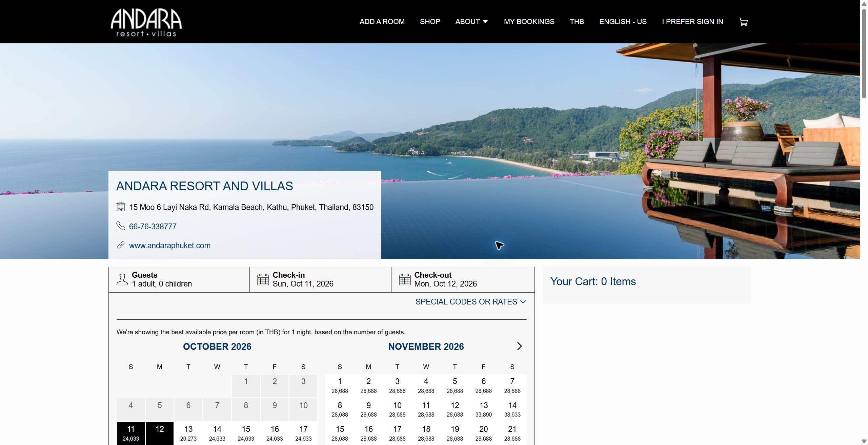Viewport: 868px width, 445px height.
Task: Click the Guests person icon
Action: pos(122,279)
